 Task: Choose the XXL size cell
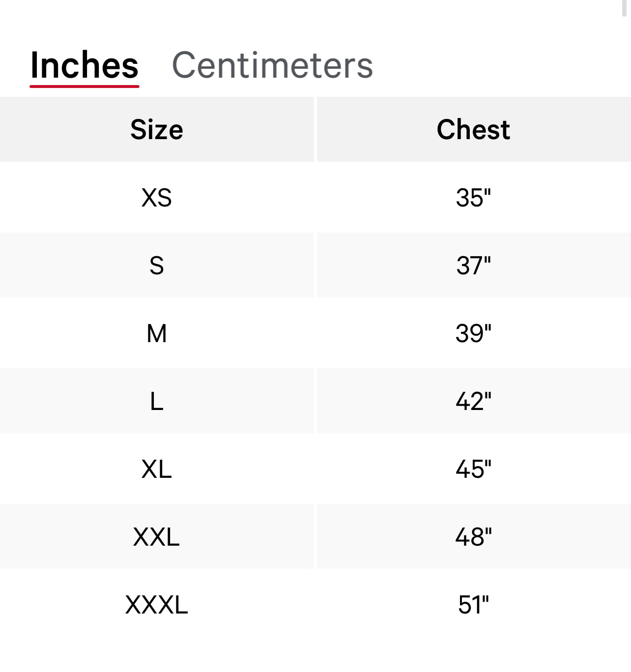tap(157, 537)
